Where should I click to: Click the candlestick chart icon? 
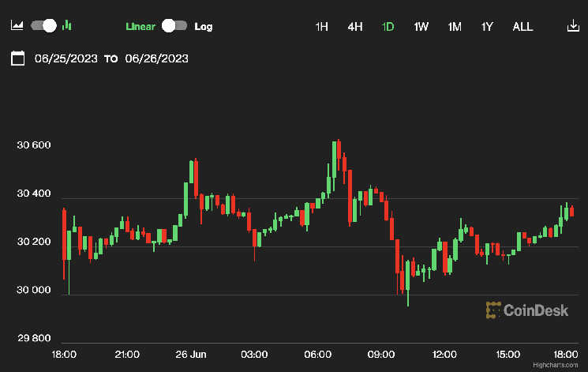(x=67, y=25)
